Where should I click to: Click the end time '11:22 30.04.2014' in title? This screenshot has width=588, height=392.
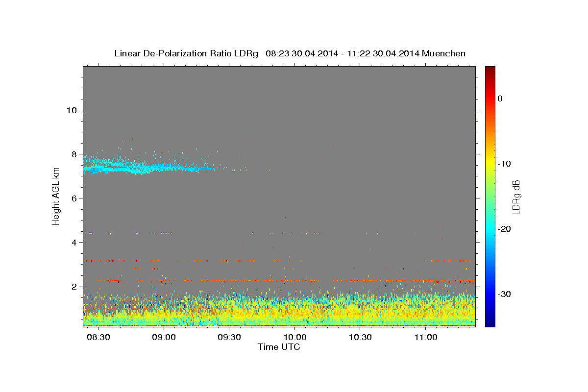pos(383,53)
